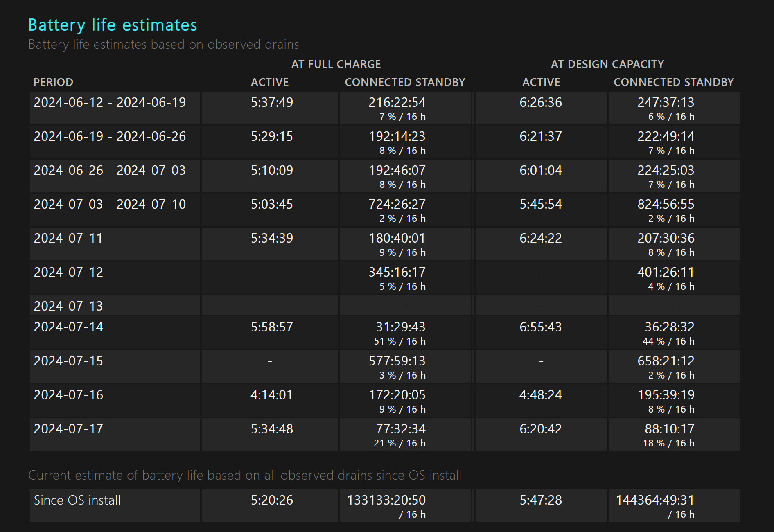Click the 724:26:27 connected standby value
Image resolution: width=774 pixels, height=532 pixels.
pyautogui.click(x=397, y=204)
